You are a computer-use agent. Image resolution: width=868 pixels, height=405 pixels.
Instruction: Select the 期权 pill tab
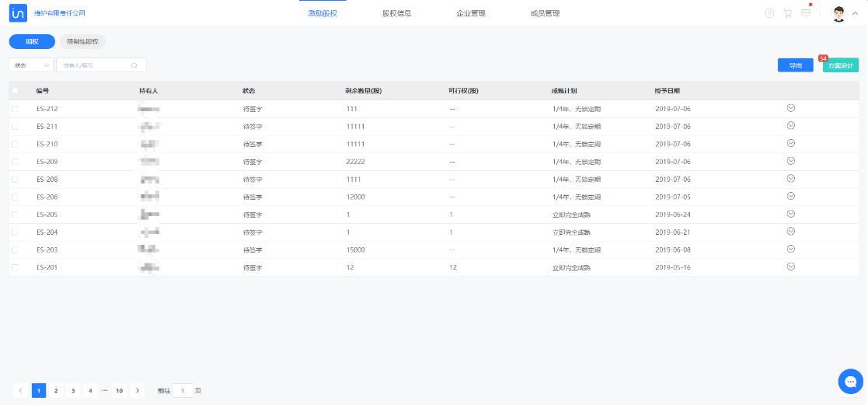(32, 41)
